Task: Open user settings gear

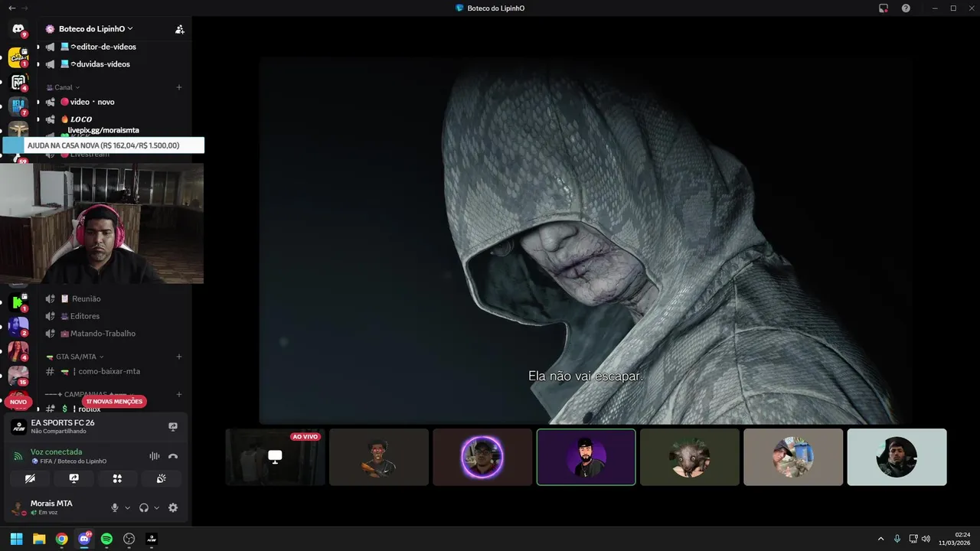Action: (173, 507)
